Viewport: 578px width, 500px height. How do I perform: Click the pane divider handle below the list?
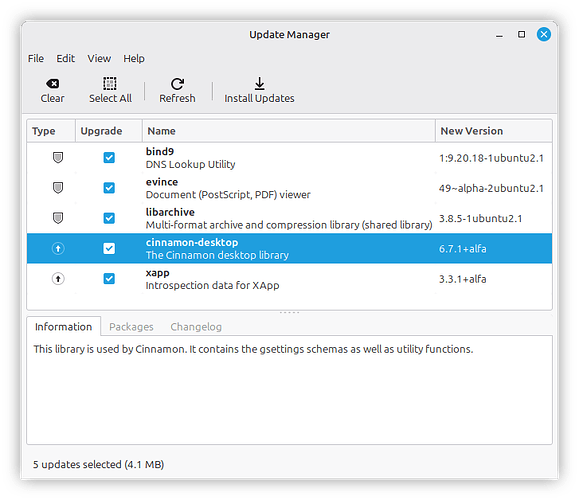point(289,313)
